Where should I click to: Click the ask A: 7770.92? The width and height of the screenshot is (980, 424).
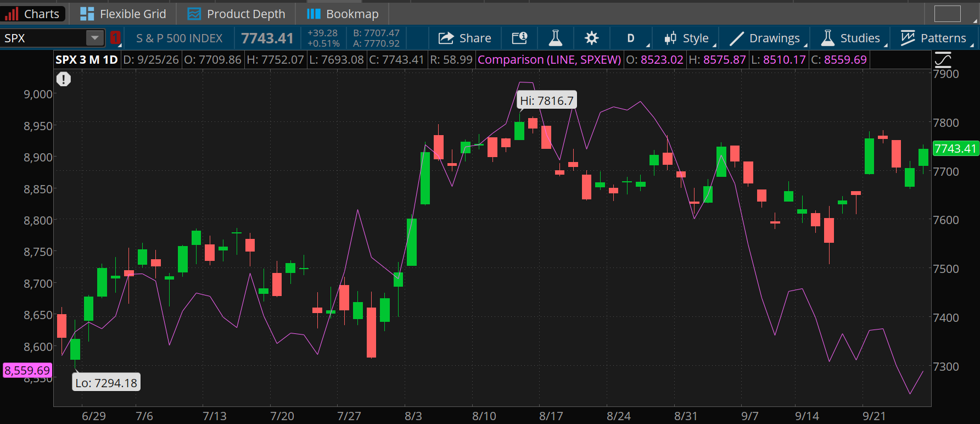(x=377, y=43)
